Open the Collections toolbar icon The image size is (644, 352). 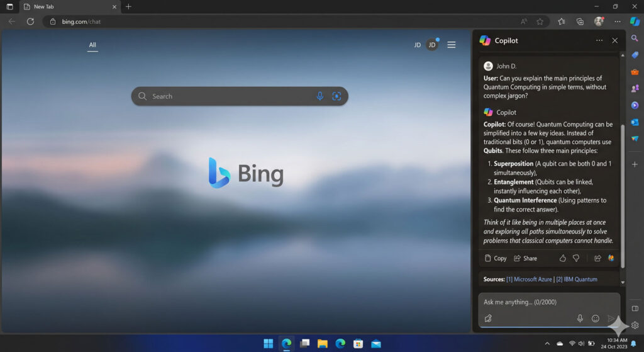[x=580, y=21]
